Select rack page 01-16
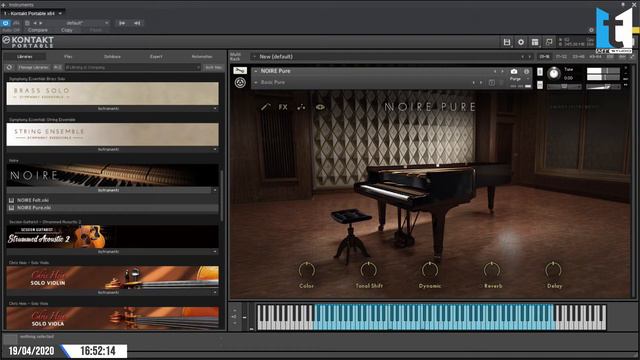 tap(544, 57)
